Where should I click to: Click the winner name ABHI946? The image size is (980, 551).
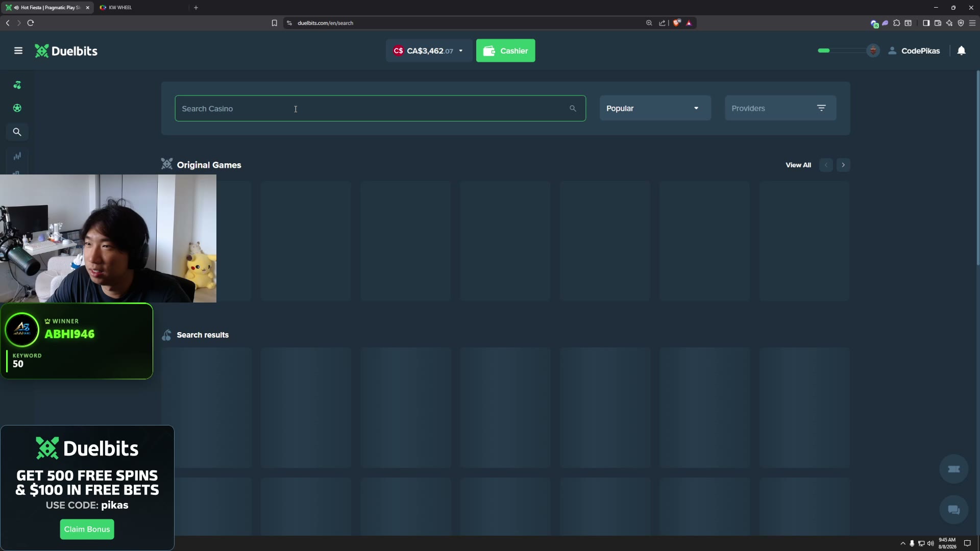[x=69, y=334]
